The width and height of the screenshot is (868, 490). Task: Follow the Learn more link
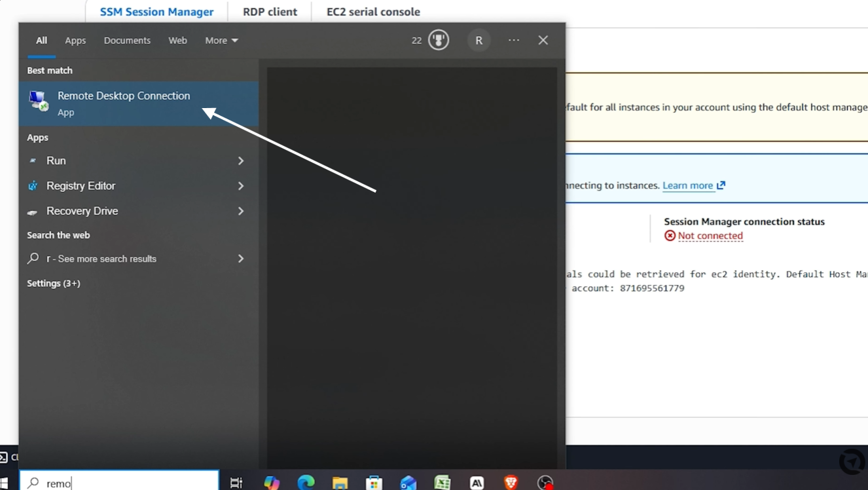click(x=687, y=185)
